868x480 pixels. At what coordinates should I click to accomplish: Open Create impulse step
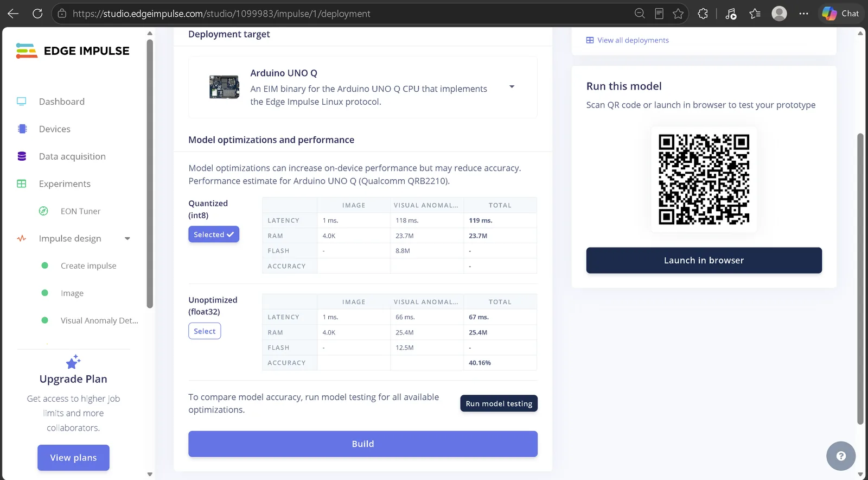88,266
